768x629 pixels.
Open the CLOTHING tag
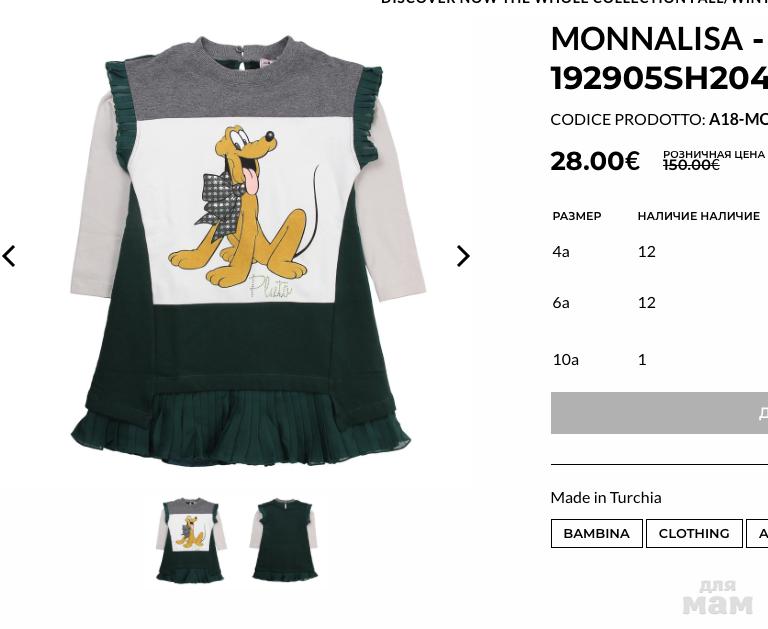point(694,533)
